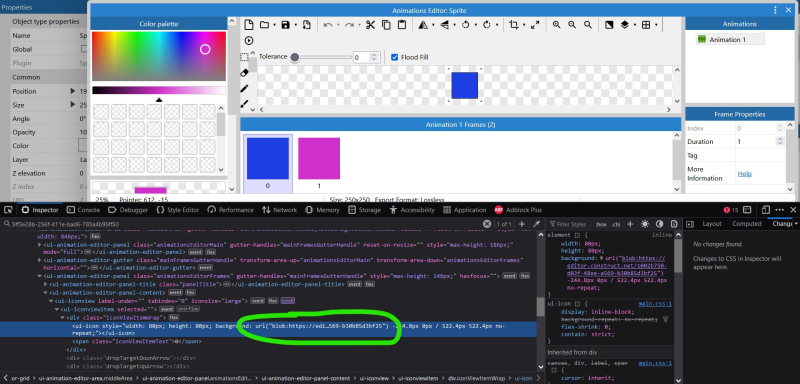Rotate the image counter-clockwise
This screenshot has height=384, width=800.
click(465, 25)
